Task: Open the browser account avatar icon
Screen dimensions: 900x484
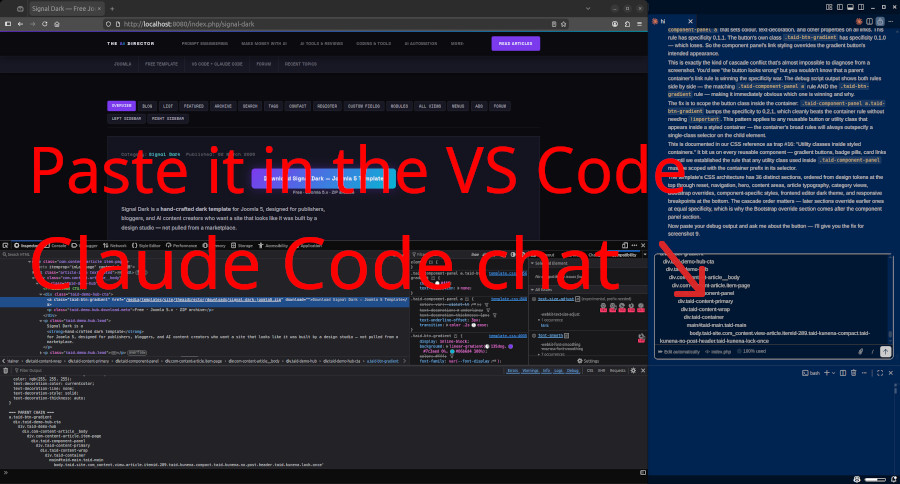Action: point(615,24)
